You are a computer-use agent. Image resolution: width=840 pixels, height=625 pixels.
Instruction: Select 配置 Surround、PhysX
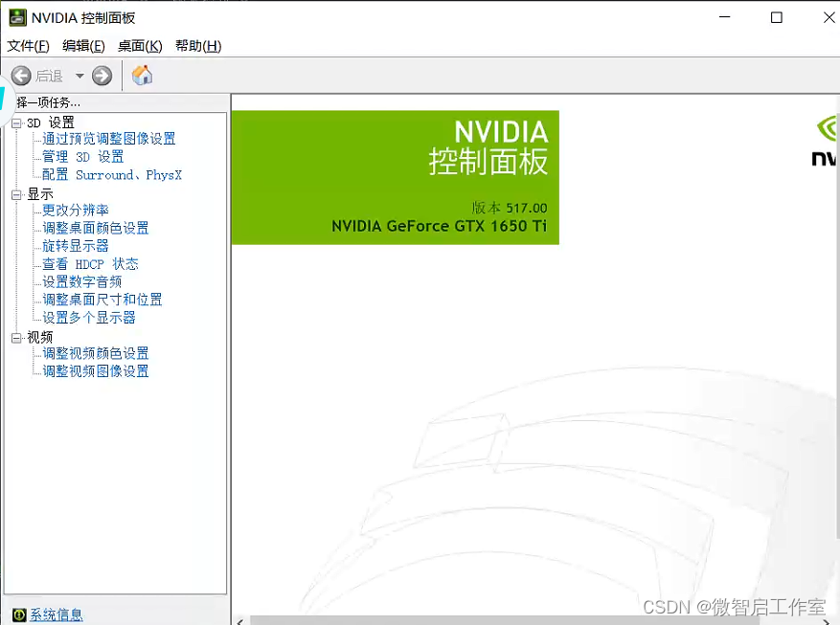click(112, 175)
